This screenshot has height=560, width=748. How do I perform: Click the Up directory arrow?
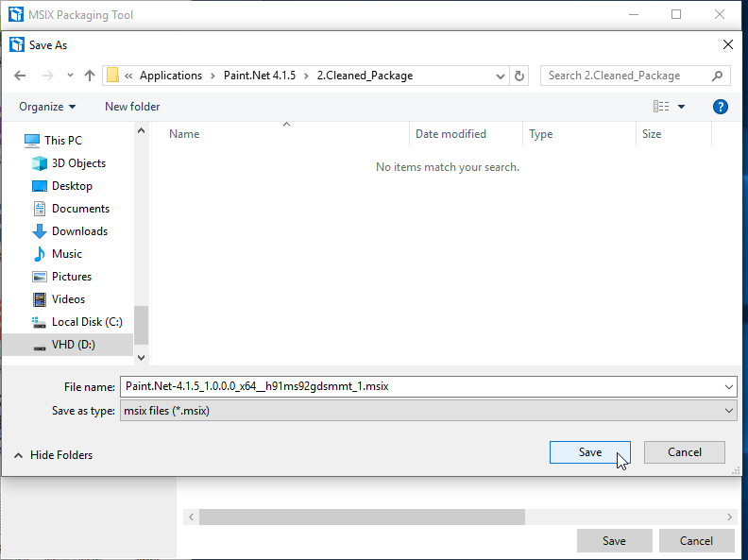(x=90, y=76)
